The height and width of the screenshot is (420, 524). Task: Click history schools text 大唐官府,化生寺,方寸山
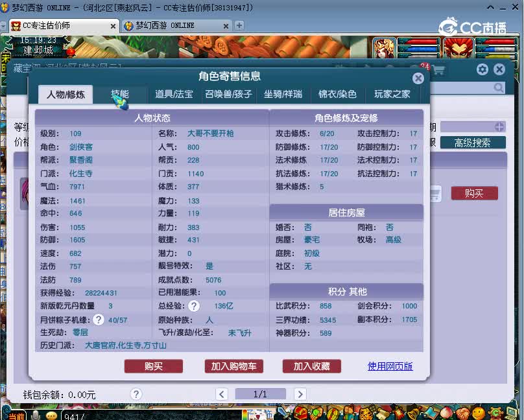125,345
